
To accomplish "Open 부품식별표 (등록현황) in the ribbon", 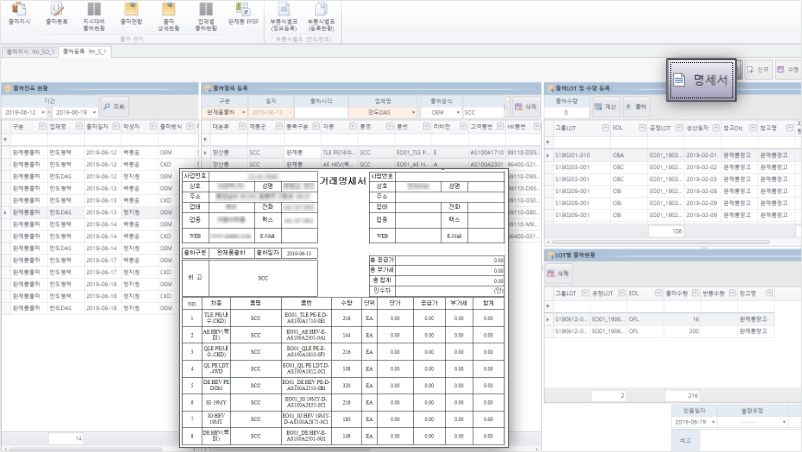I will tap(321, 17).
